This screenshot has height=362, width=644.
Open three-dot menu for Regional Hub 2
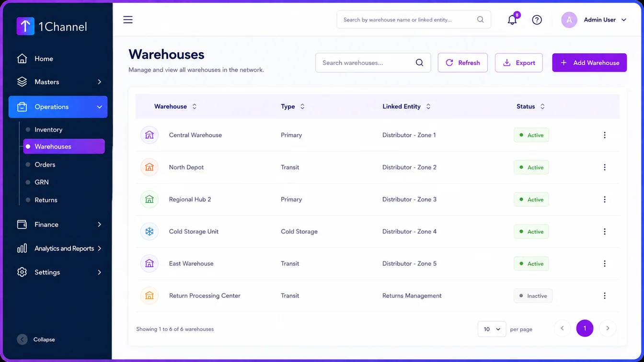click(605, 199)
